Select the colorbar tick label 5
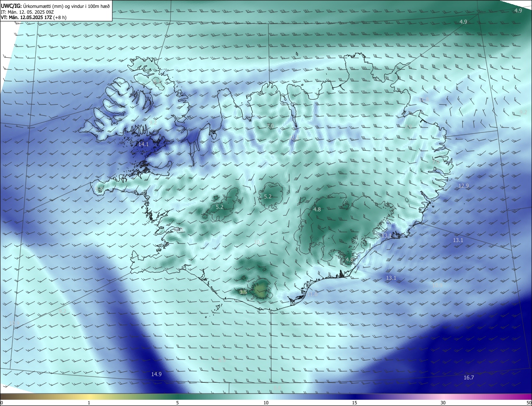This screenshot has width=532, height=406. (177, 403)
